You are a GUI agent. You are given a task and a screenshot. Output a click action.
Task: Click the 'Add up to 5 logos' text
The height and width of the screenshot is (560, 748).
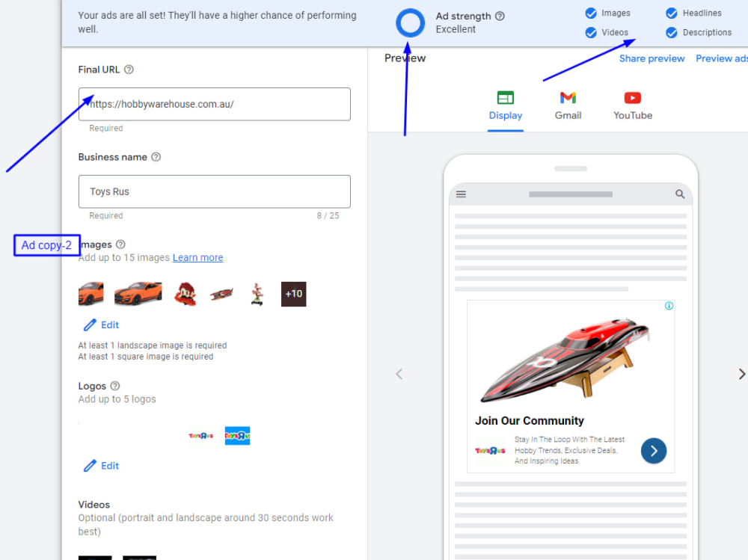coord(117,399)
